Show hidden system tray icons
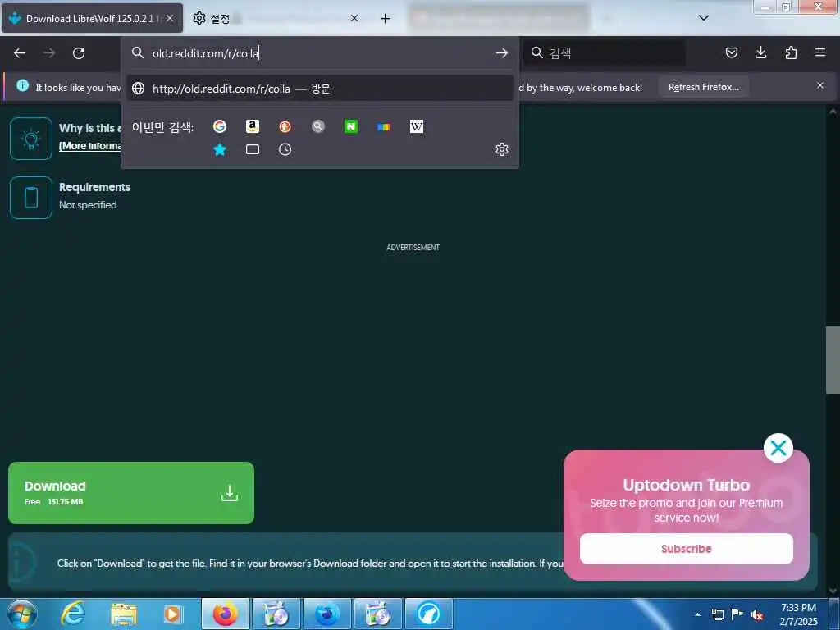The height and width of the screenshot is (630, 840). [x=697, y=614]
